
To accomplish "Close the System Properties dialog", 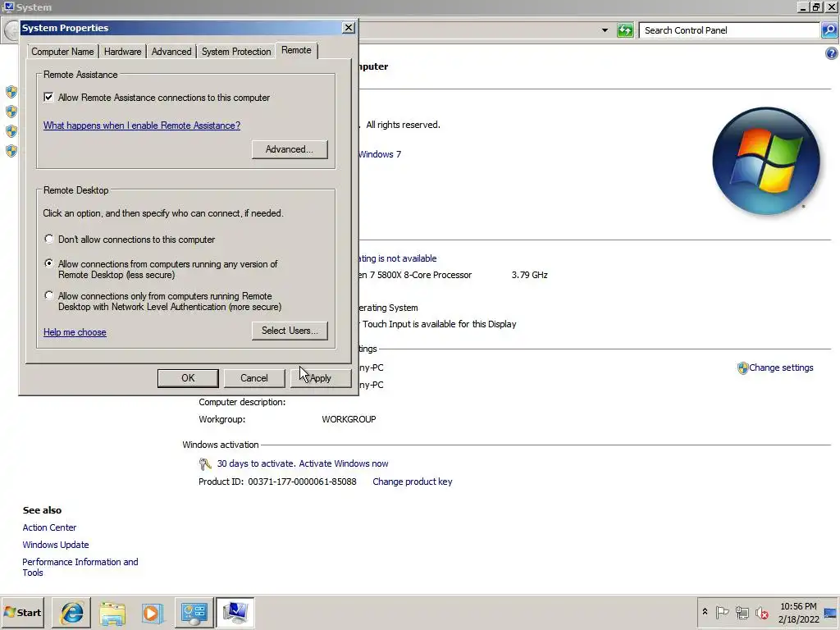I will coord(348,28).
